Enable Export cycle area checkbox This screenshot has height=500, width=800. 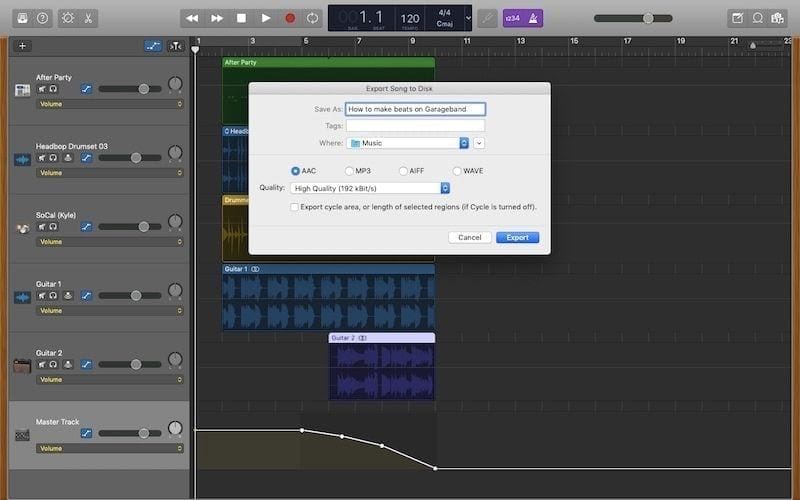point(294,207)
